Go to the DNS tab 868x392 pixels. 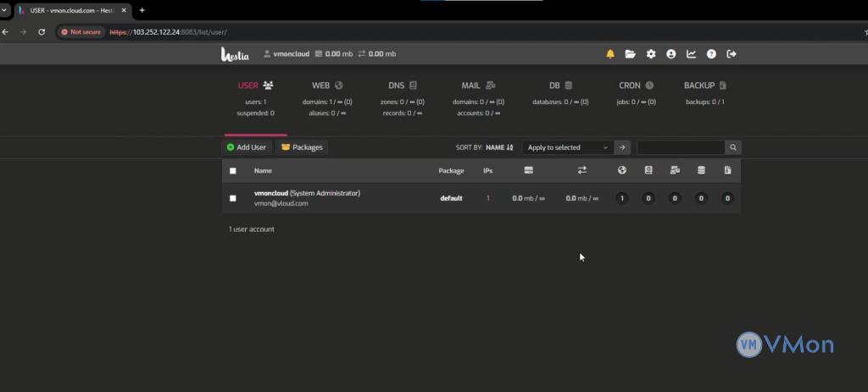[x=403, y=86]
